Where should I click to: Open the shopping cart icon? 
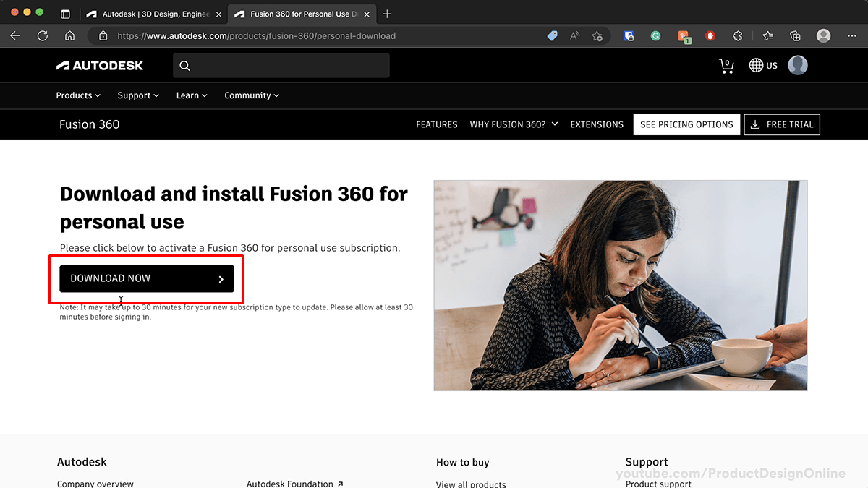[726, 66]
